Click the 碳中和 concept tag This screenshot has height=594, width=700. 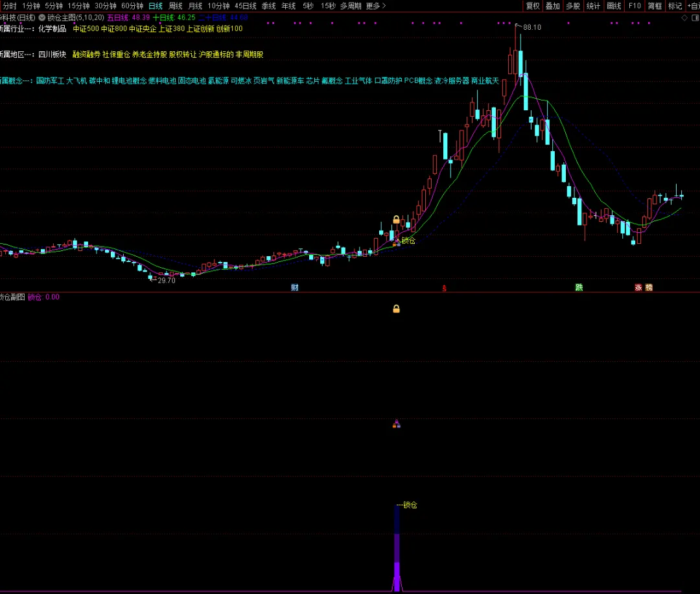(100, 81)
